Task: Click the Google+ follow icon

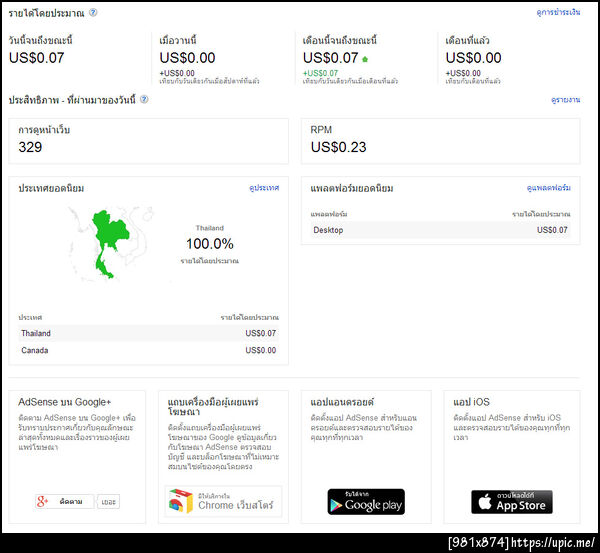Action: pos(42,501)
